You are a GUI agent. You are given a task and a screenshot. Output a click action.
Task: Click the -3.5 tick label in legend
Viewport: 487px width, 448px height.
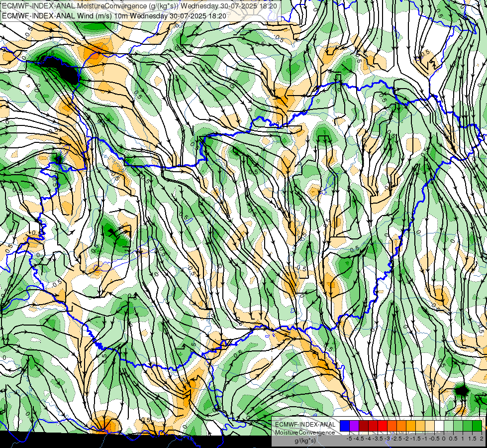pyautogui.click(x=378, y=439)
